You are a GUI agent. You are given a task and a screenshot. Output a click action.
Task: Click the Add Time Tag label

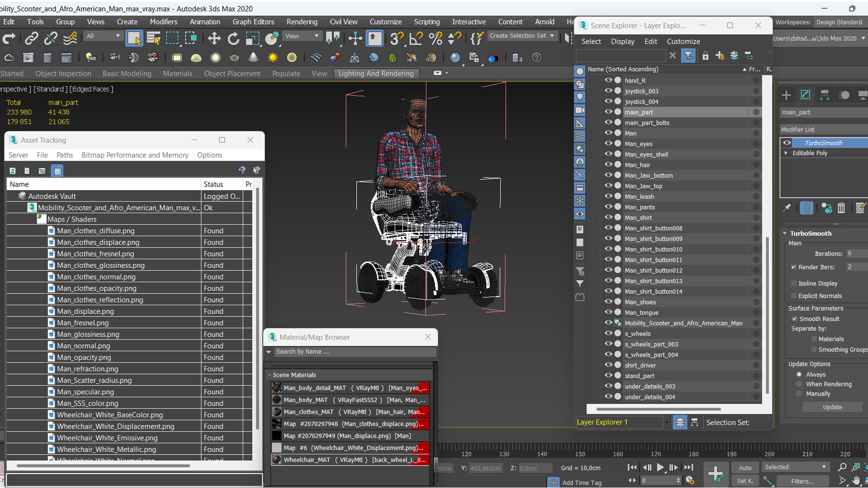(x=582, y=483)
